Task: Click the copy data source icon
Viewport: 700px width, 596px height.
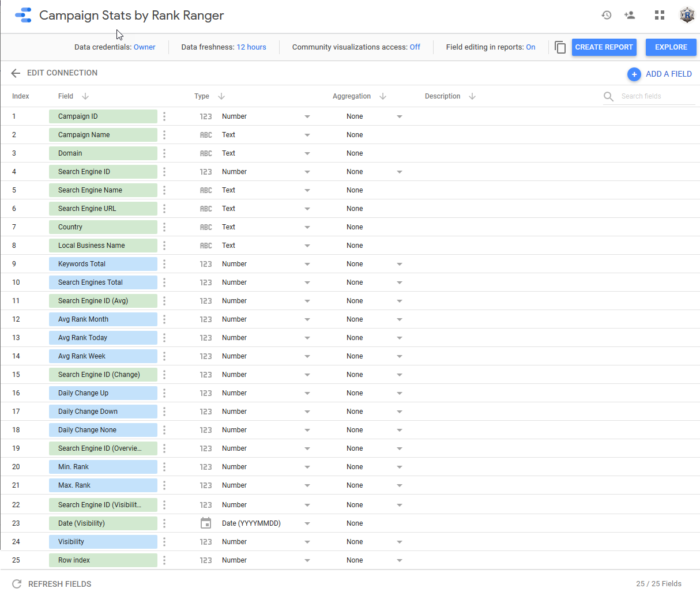Action: coord(560,47)
